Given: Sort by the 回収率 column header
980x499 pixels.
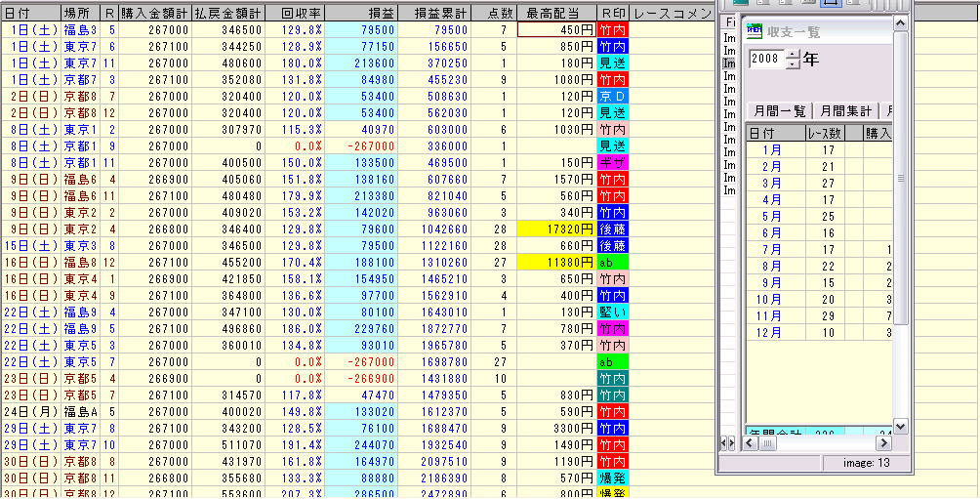Looking at the screenshot, I should tap(295, 13).
